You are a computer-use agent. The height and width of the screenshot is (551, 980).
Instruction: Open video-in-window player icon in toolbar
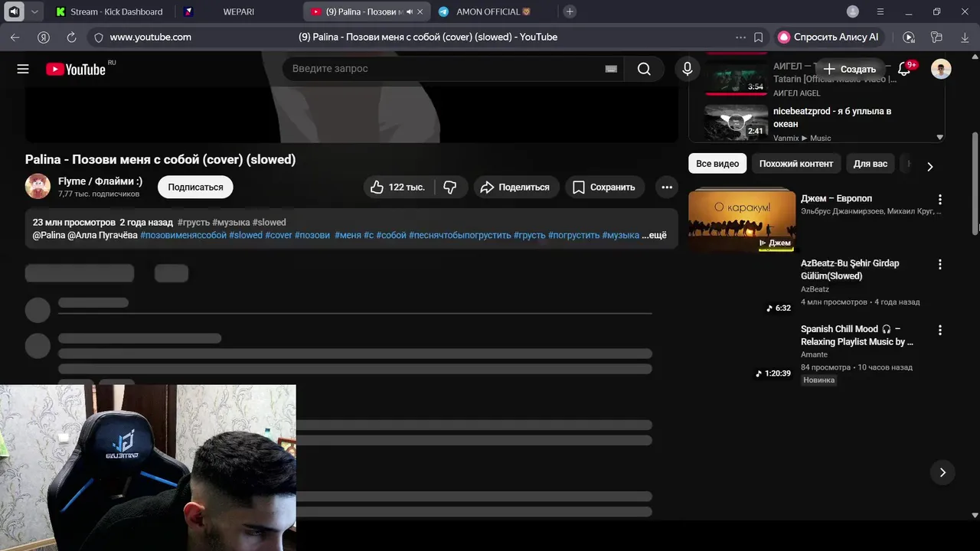tap(909, 37)
